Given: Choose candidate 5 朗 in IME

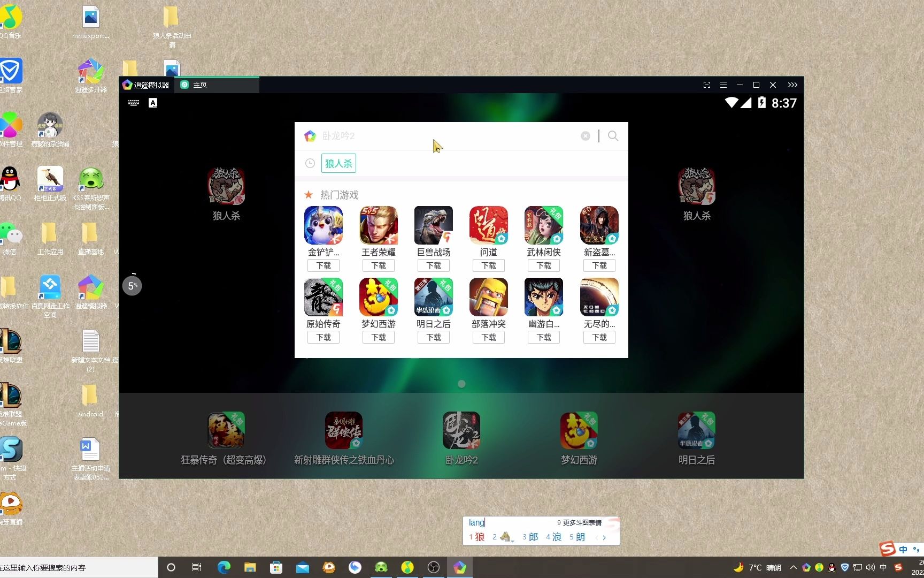Looking at the screenshot, I should [577, 537].
